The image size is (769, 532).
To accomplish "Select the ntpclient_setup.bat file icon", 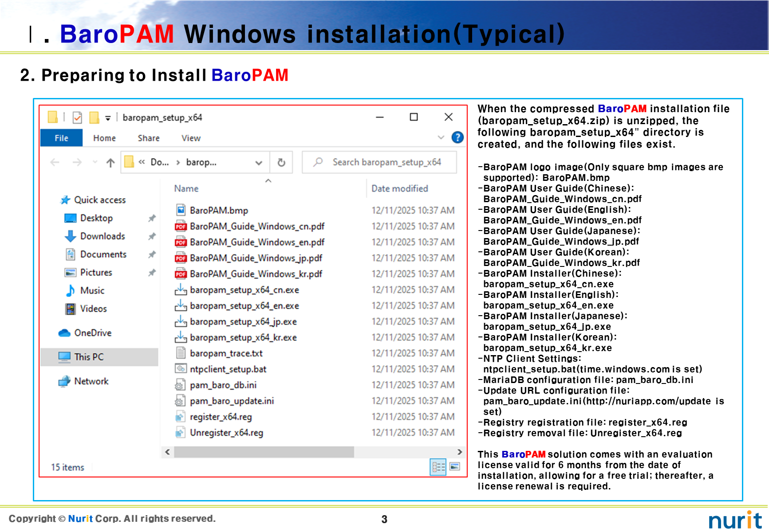I will pos(181,369).
